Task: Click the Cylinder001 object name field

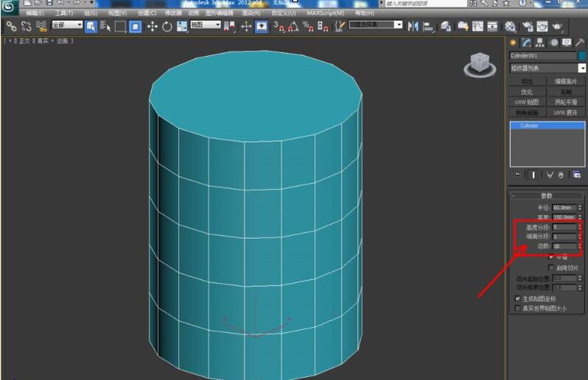Action: 542,55
